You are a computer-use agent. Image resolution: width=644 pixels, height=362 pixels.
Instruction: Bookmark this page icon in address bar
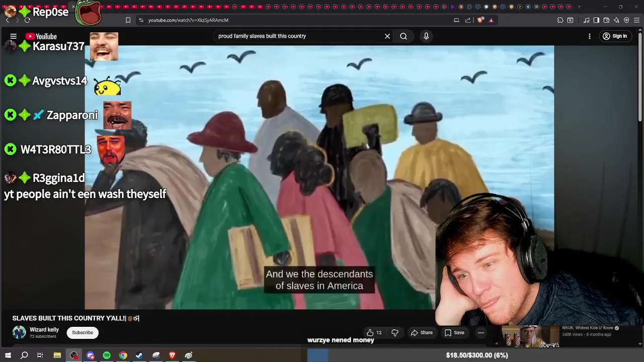(x=128, y=20)
